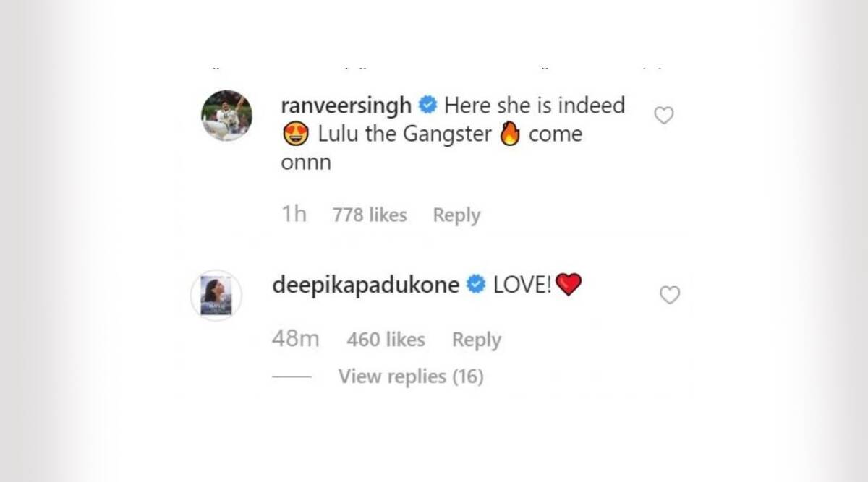Screen dimensions: 868x482
Task: Click the fire emoji after Gangster
Action: point(510,134)
